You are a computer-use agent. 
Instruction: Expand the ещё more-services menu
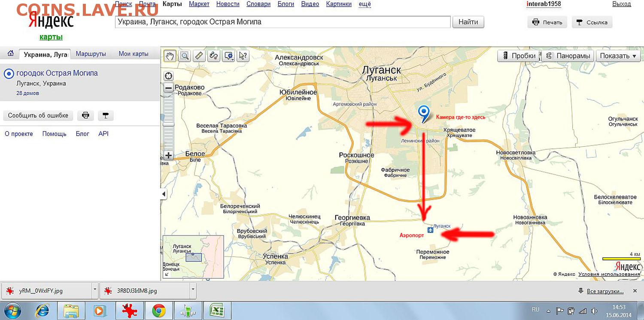365,4
